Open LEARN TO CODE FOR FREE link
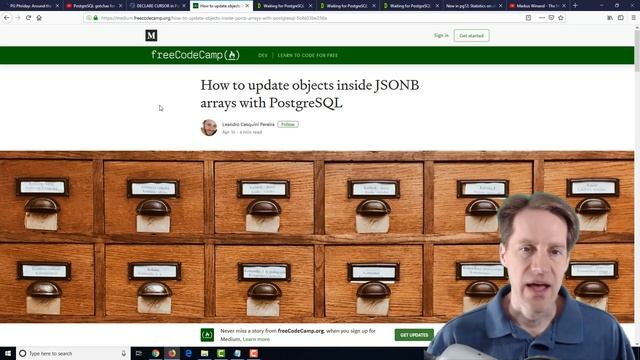The image size is (640, 360). coord(308,55)
